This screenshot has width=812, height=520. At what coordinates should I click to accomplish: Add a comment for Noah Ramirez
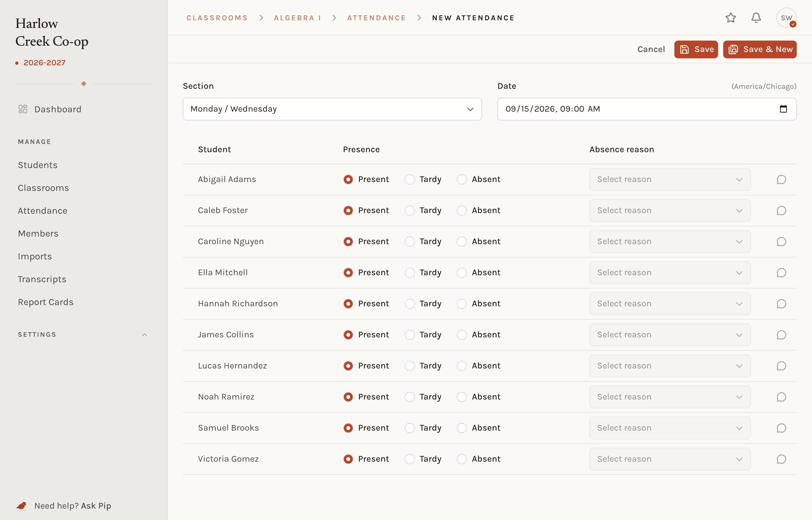pyautogui.click(x=781, y=397)
